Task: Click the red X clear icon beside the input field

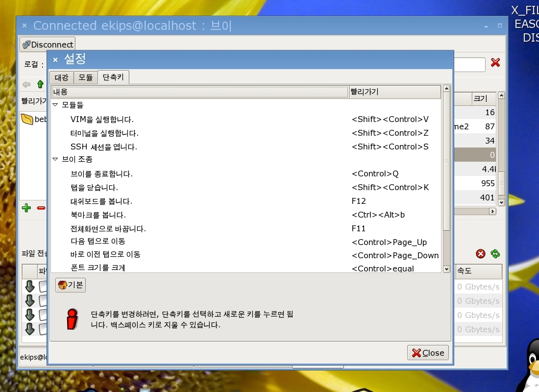Action: tap(495, 63)
